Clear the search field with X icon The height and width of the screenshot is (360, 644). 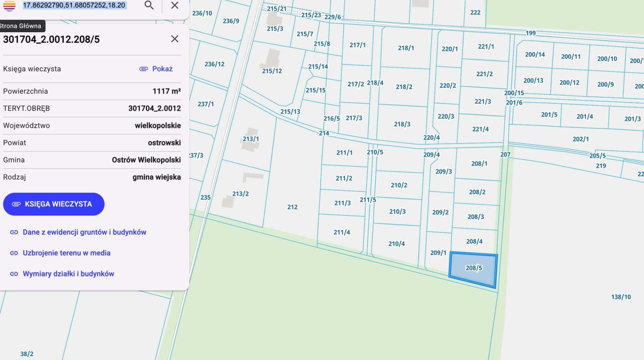[175, 5]
